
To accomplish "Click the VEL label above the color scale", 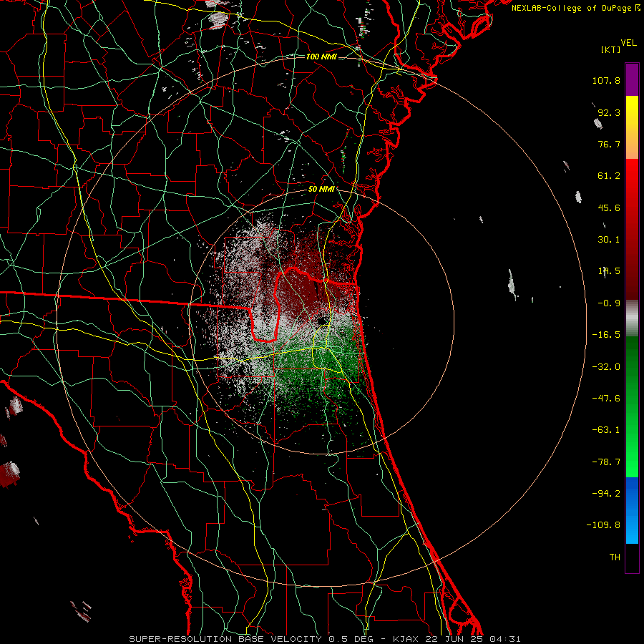I will point(628,43).
